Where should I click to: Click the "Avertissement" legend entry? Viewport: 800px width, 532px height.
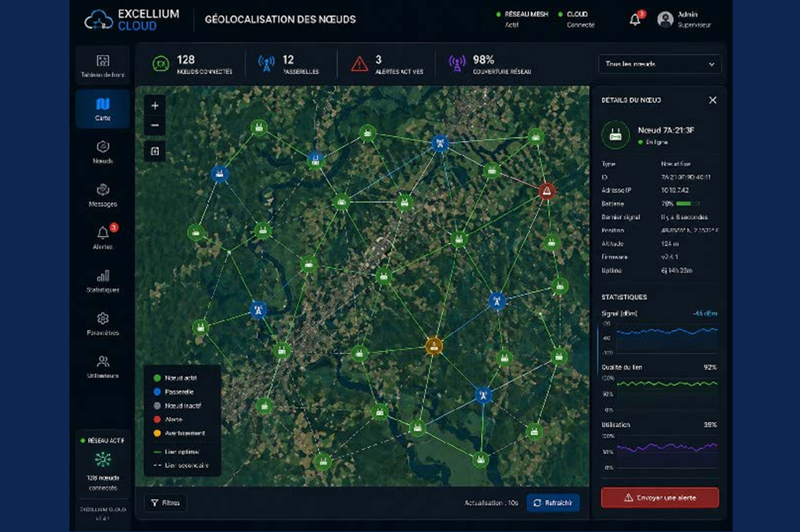coord(179,433)
